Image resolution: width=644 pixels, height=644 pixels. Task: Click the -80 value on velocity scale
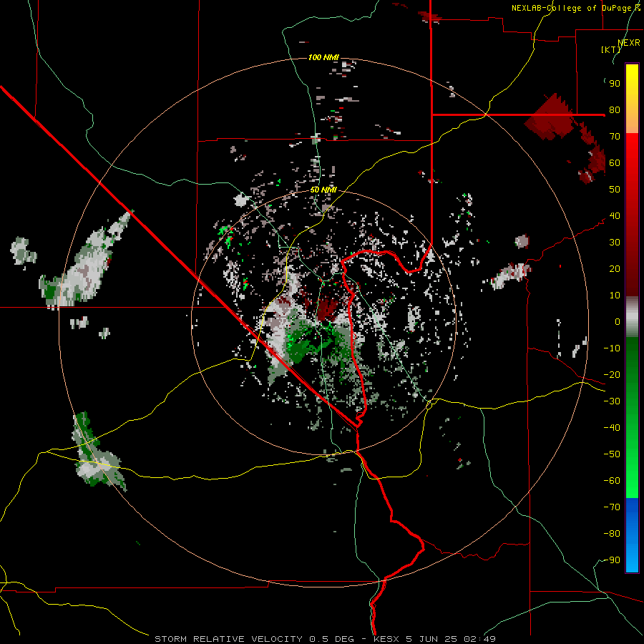pyautogui.click(x=612, y=534)
